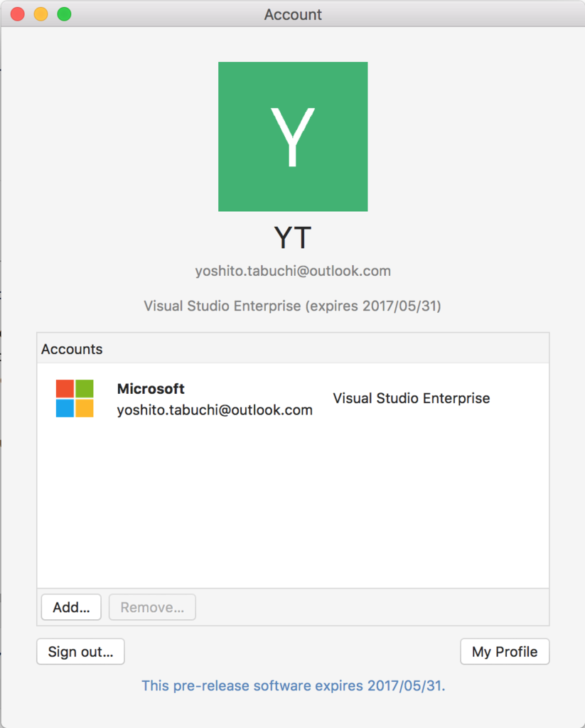This screenshot has width=585, height=728.
Task: Maximize the window using green button
Action: click(64, 14)
